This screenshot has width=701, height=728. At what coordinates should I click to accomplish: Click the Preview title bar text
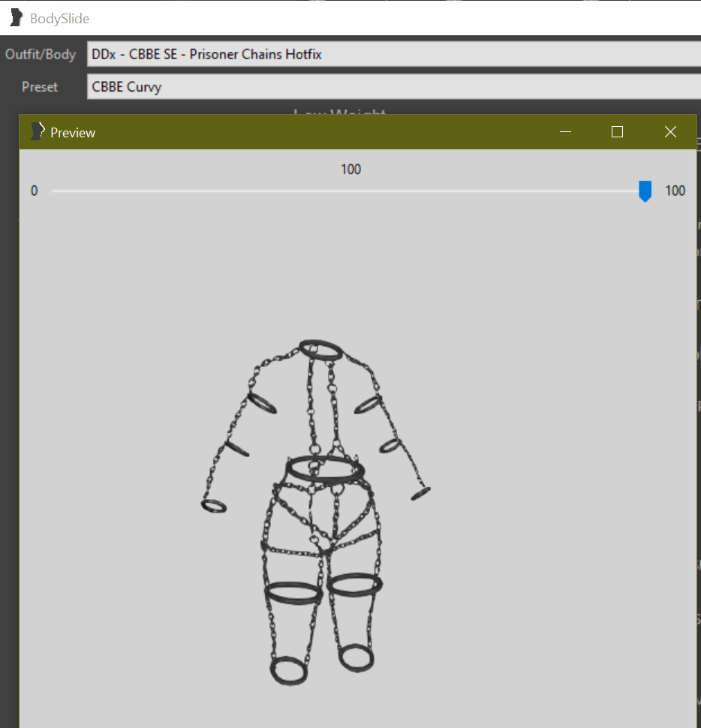point(73,133)
